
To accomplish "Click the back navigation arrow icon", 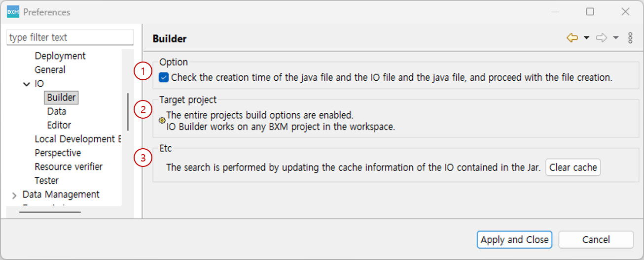I will click(x=572, y=38).
